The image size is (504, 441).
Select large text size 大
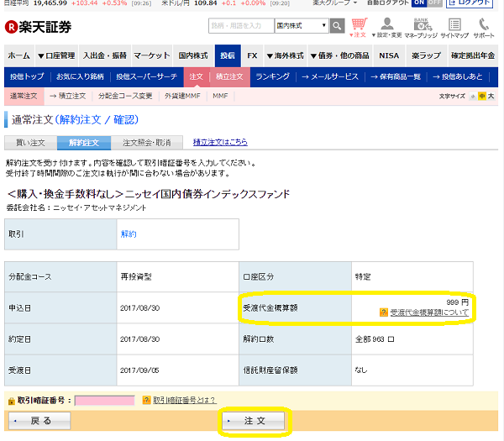(x=491, y=96)
